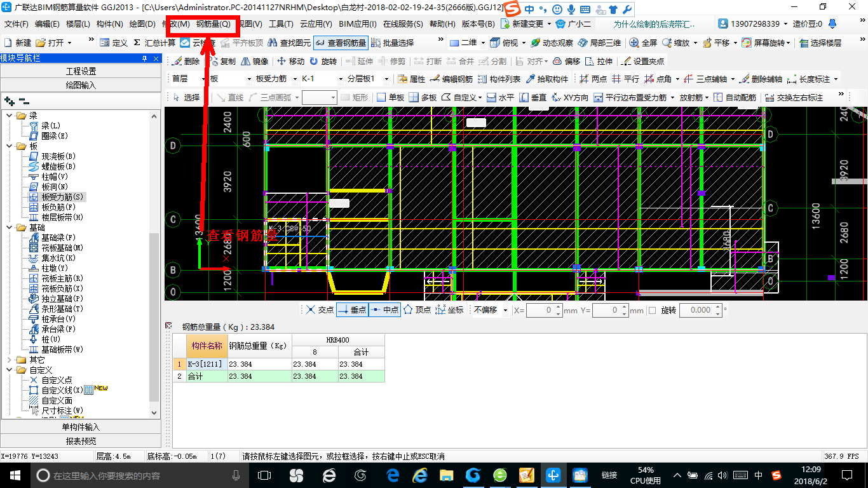This screenshot has height=488, width=868.
Task: Activate 动态观察 dynamic orbit view
Action: 552,43
